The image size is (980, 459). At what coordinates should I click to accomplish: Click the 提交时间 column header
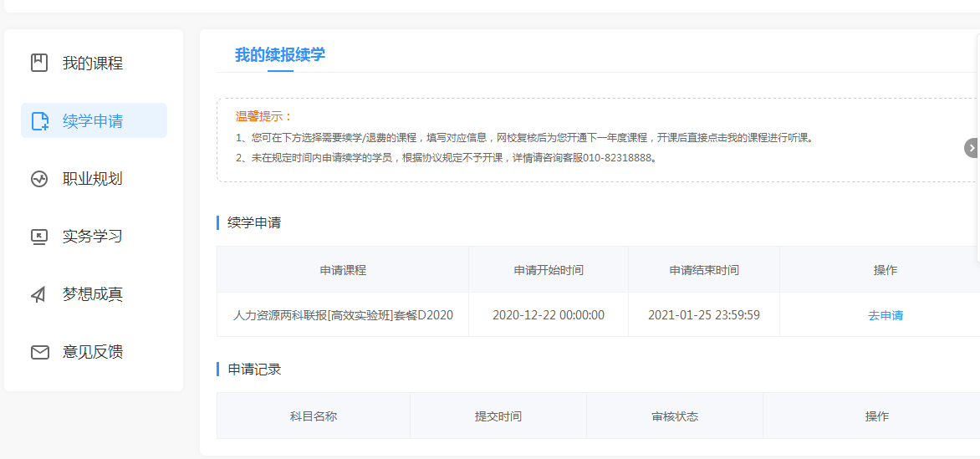498,416
